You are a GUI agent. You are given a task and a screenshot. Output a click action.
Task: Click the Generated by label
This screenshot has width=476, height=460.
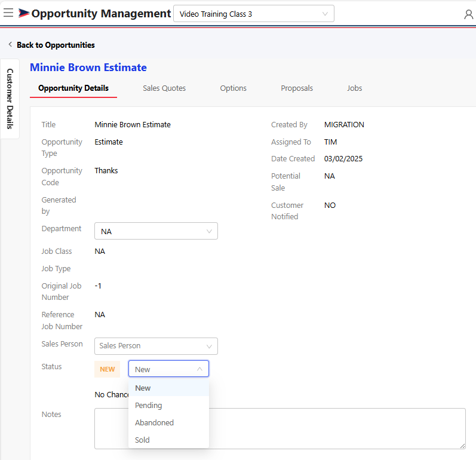[x=59, y=206]
